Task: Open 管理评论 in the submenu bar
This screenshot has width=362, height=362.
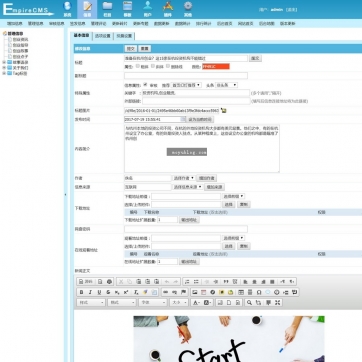Action: 98,24
